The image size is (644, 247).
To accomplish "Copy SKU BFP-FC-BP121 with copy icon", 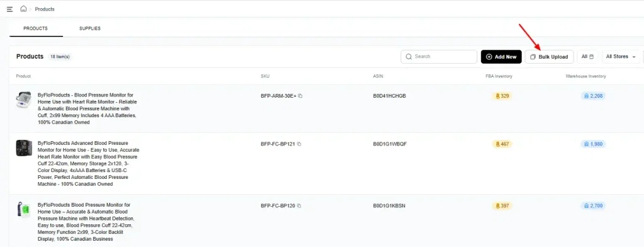I will coord(299,144).
